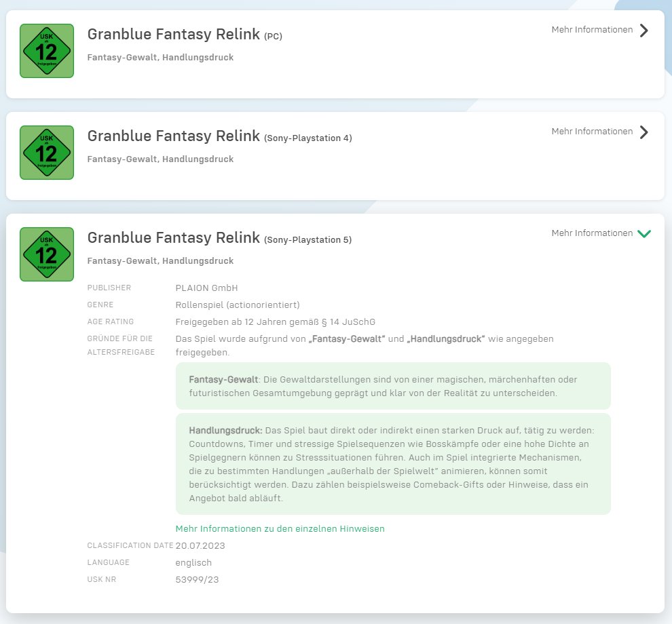Open Mehr Informationen for the PC version
The height and width of the screenshot is (624, 672).
click(592, 30)
